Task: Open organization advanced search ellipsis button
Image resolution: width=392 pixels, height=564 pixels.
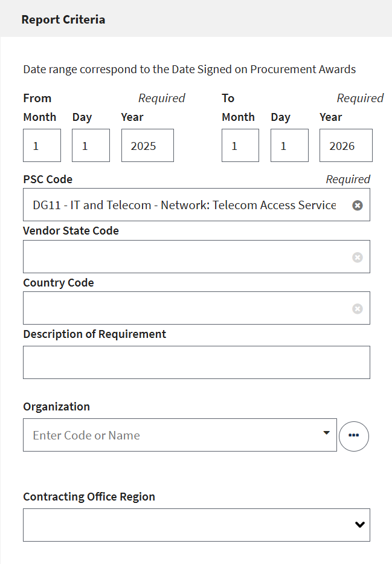Action: [x=354, y=436]
